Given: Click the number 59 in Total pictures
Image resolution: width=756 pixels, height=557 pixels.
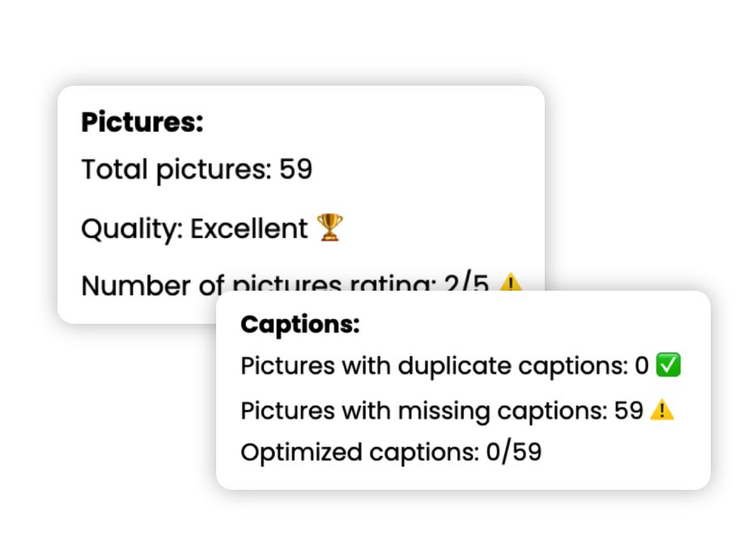Looking at the screenshot, I should tap(295, 168).
